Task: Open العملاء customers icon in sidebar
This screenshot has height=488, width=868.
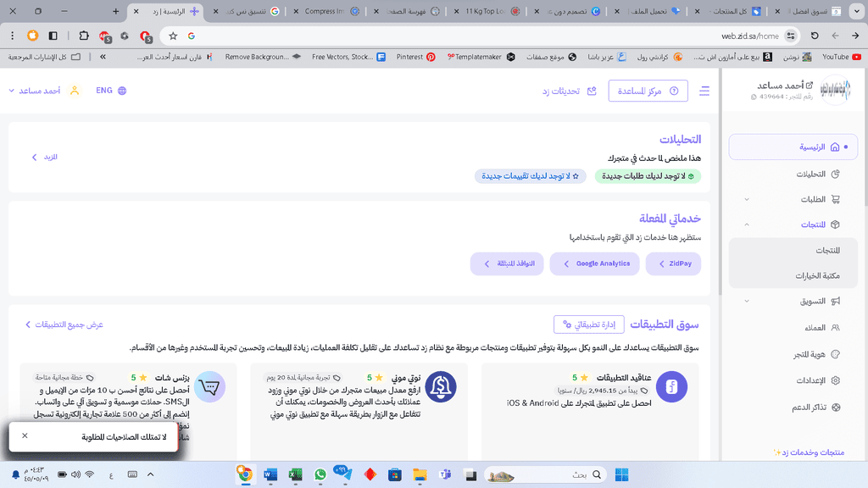Action: pyautogui.click(x=835, y=328)
